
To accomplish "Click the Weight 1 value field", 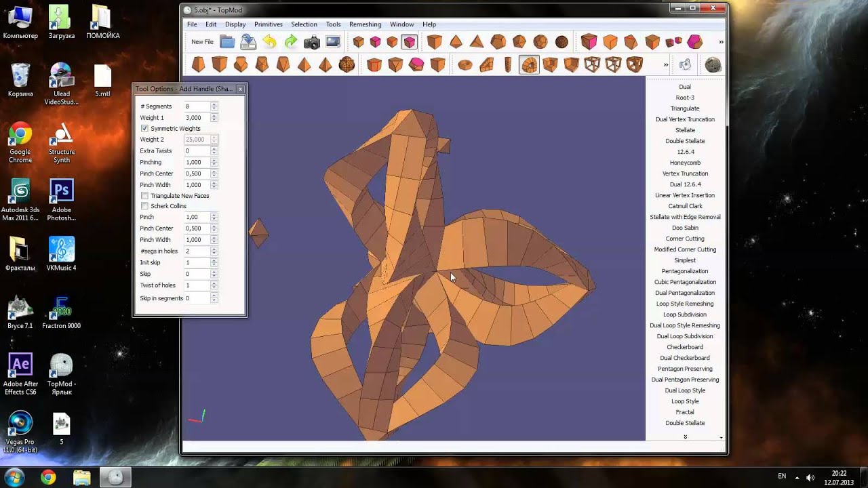I will (197, 118).
